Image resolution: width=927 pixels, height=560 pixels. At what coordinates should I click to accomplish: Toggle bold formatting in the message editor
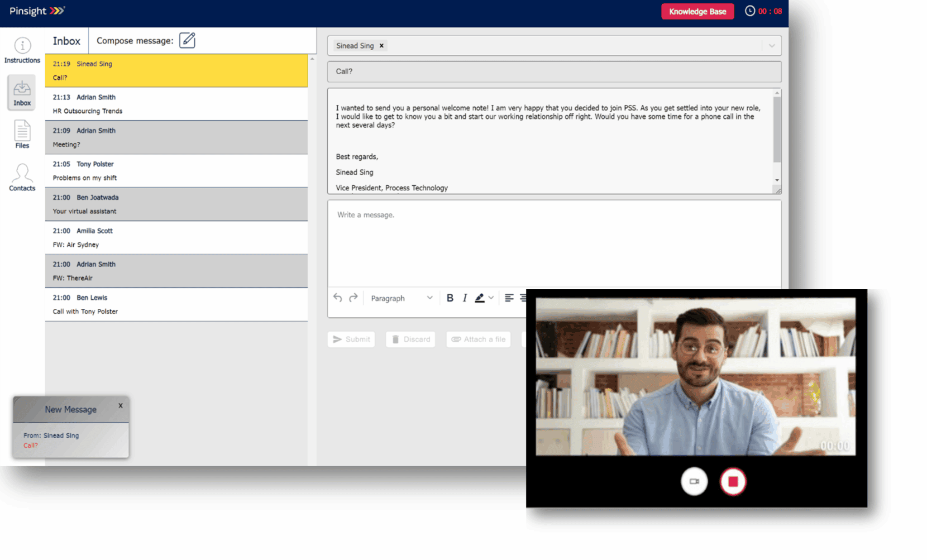point(450,297)
